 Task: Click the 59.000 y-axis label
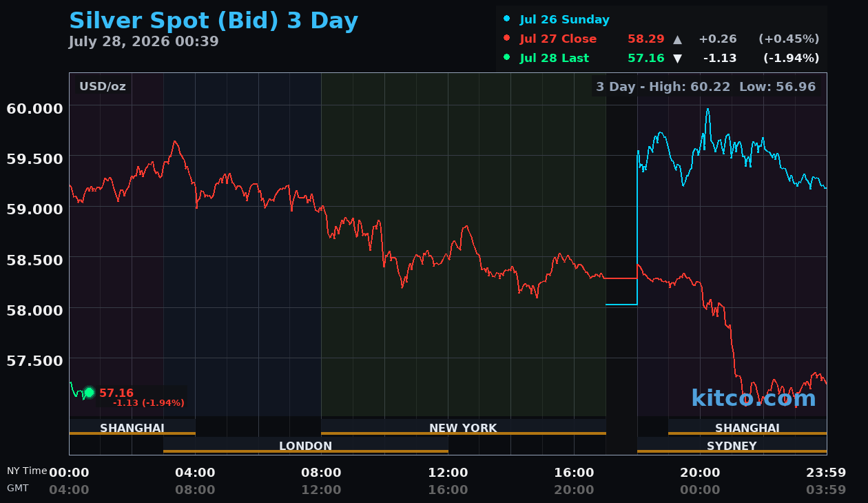[34, 209]
